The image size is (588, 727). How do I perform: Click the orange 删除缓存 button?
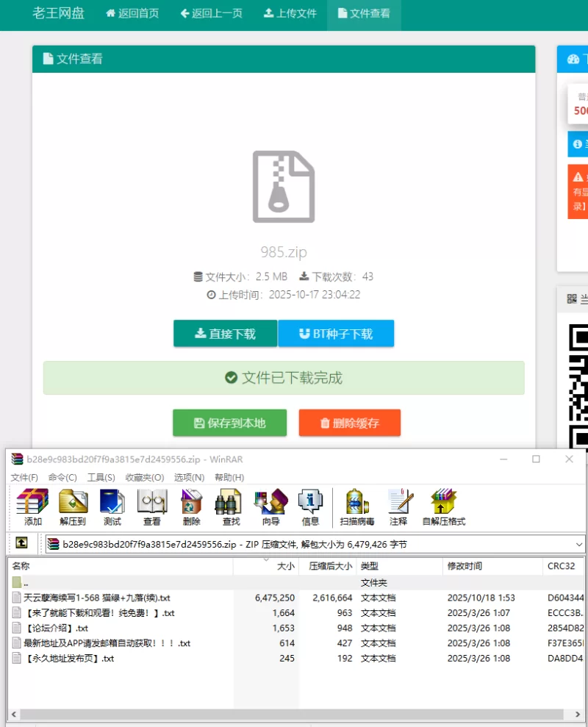(349, 423)
